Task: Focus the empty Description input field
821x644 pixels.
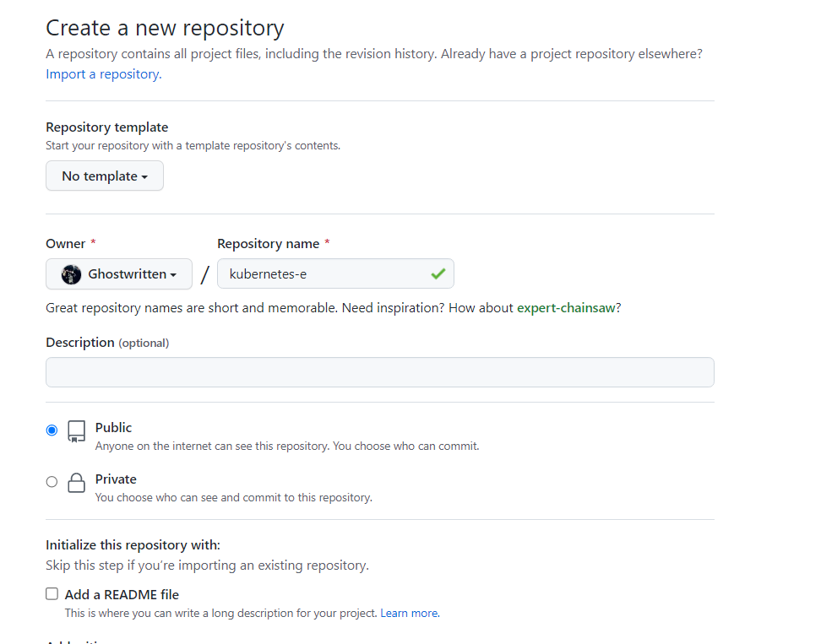Action: tap(380, 372)
